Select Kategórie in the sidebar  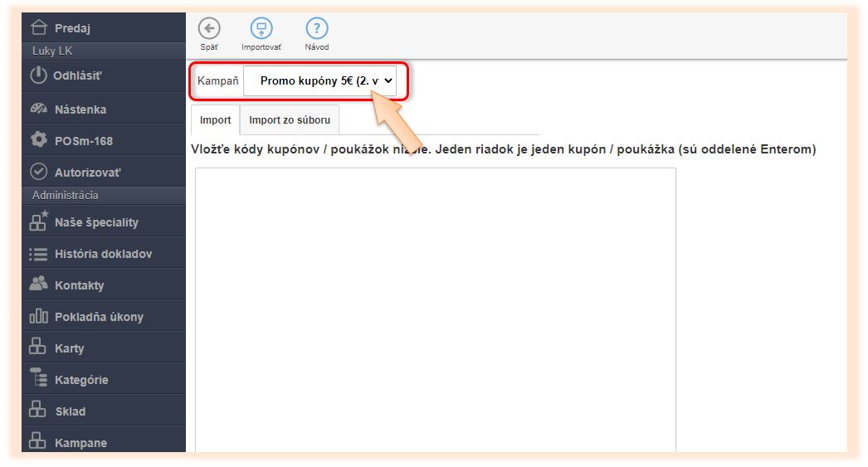click(81, 380)
